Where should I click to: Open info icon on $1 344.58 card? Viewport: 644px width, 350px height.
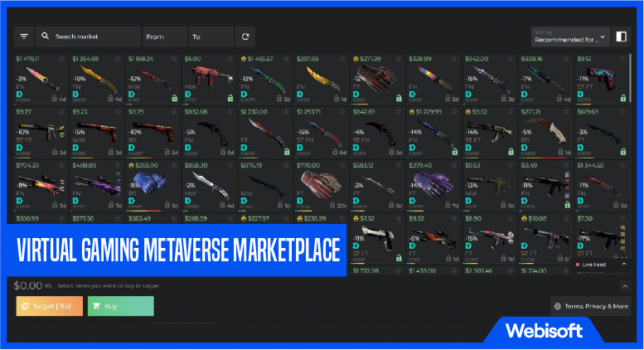pos(622,165)
